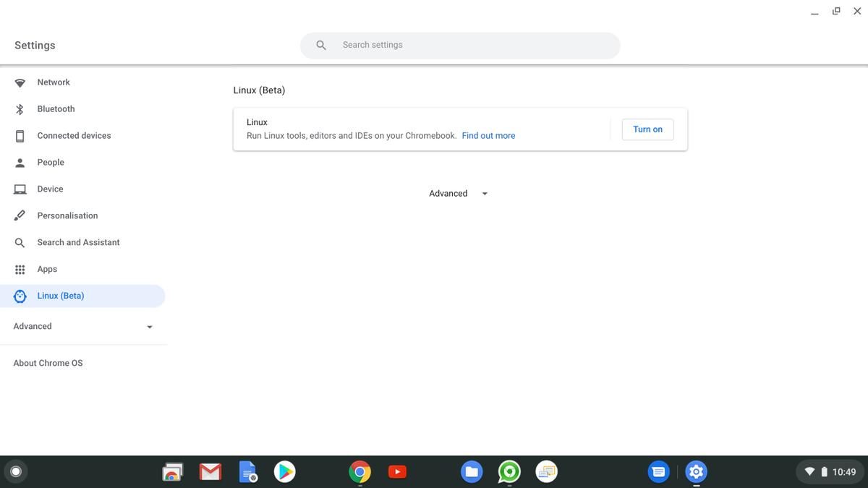Screen dimensions: 868x488
Task: Open the Bluetooth settings section
Action: point(82,109)
